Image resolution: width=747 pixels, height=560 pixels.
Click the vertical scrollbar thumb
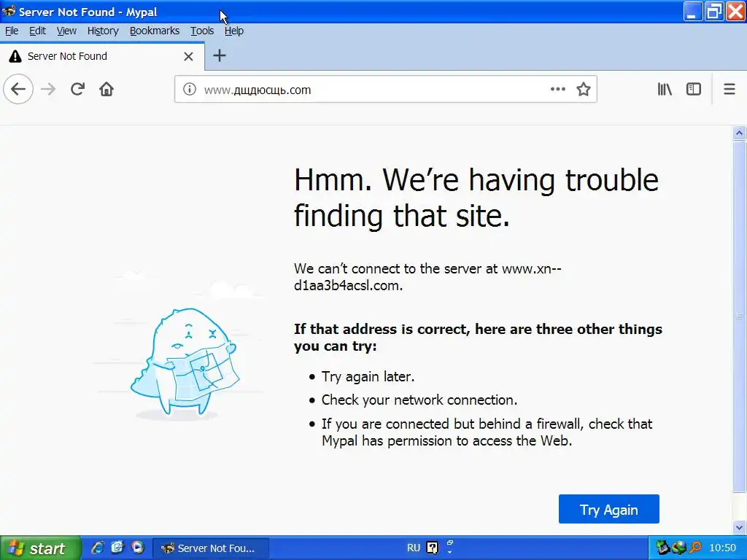click(739, 316)
